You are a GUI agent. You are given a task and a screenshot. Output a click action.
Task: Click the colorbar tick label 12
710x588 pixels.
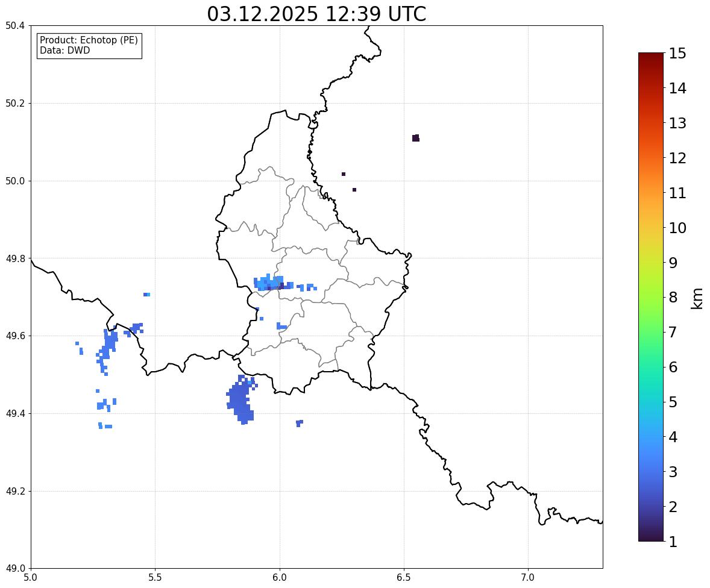(677, 158)
